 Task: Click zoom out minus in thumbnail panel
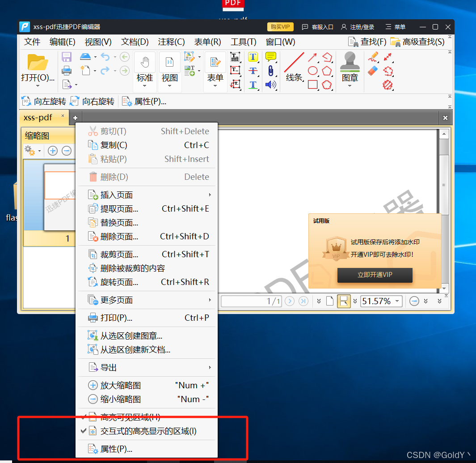coord(67,151)
